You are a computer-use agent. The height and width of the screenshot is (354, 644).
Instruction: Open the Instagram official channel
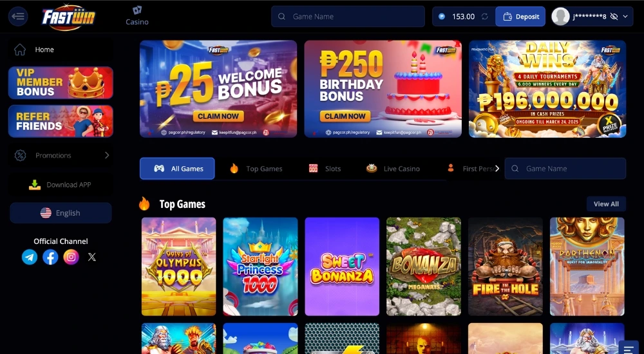pyautogui.click(x=71, y=257)
